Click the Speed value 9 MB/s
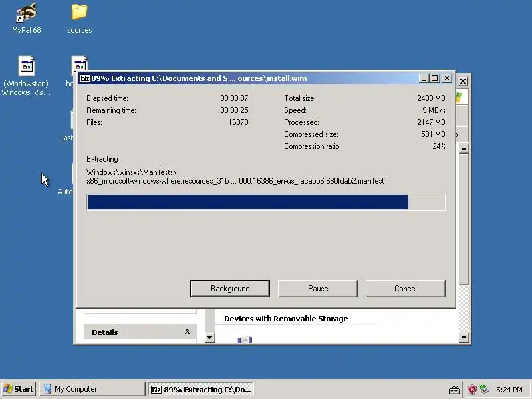This screenshot has height=399, width=532. point(434,110)
